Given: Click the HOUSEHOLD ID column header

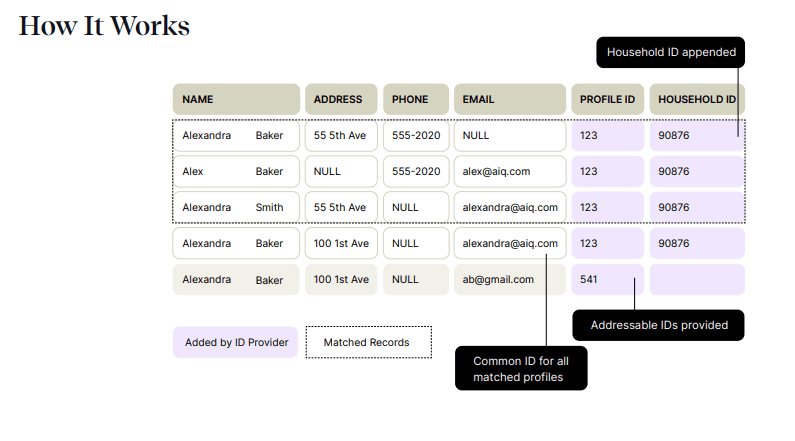Looking at the screenshot, I should tap(697, 99).
